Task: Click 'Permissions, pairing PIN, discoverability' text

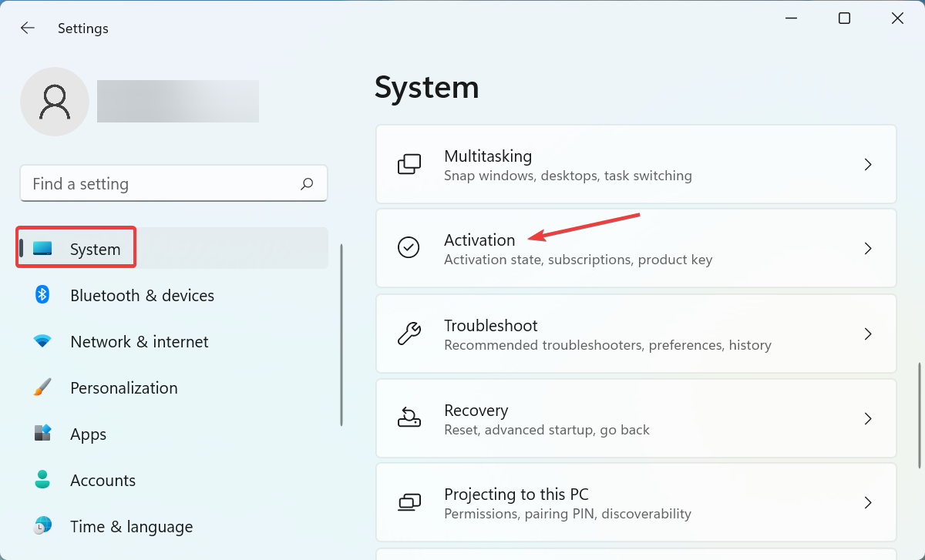Action: click(x=567, y=514)
